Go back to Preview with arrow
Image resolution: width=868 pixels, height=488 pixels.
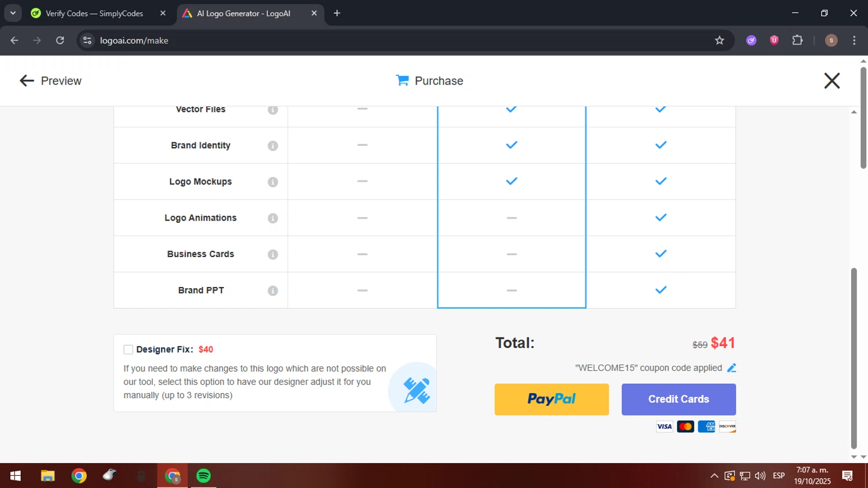pyautogui.click(x=27, y=80)
